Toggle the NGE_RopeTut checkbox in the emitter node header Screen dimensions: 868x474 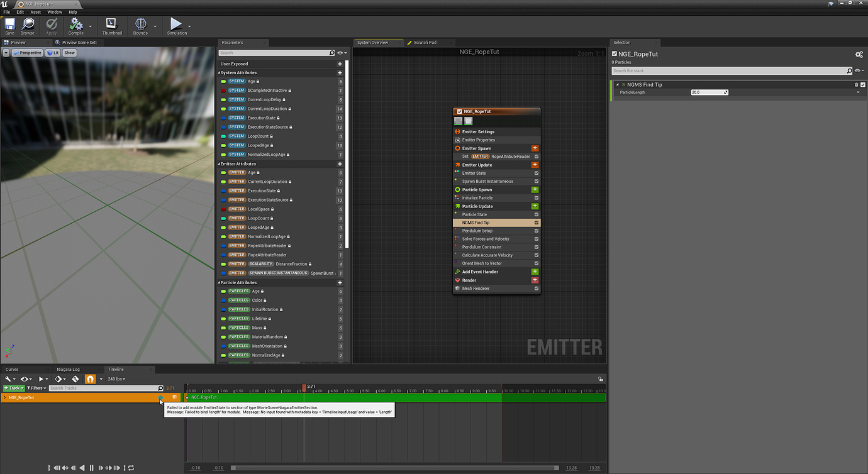tap(460, 111)
